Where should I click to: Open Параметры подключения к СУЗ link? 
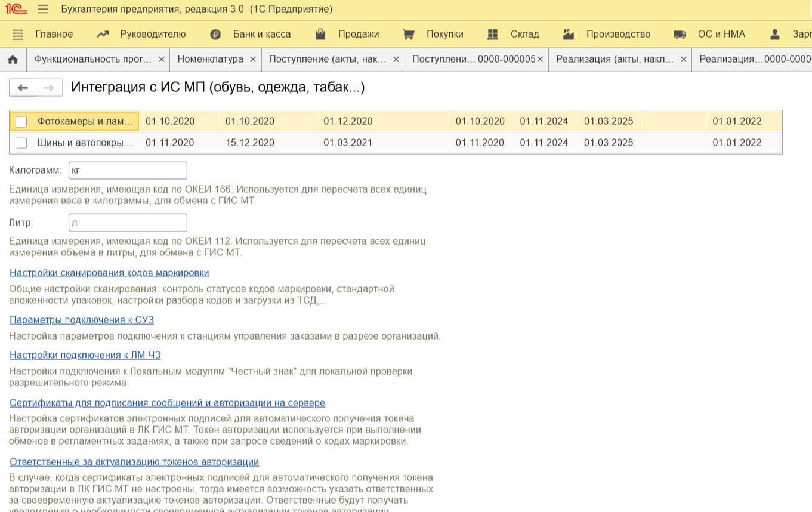click(x=82, y=320)
